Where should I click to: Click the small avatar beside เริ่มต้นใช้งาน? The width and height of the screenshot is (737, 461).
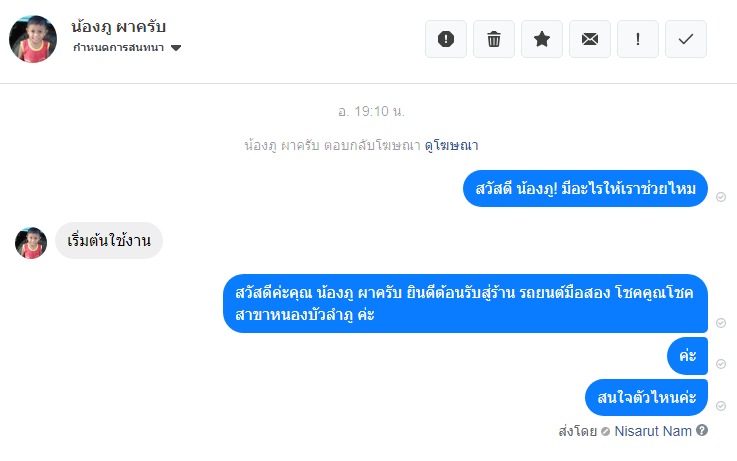pyautogui.click(x=31, y=243)
